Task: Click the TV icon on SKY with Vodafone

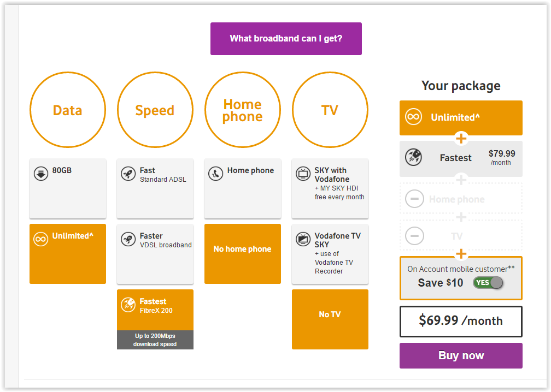Action: (303, 174)
